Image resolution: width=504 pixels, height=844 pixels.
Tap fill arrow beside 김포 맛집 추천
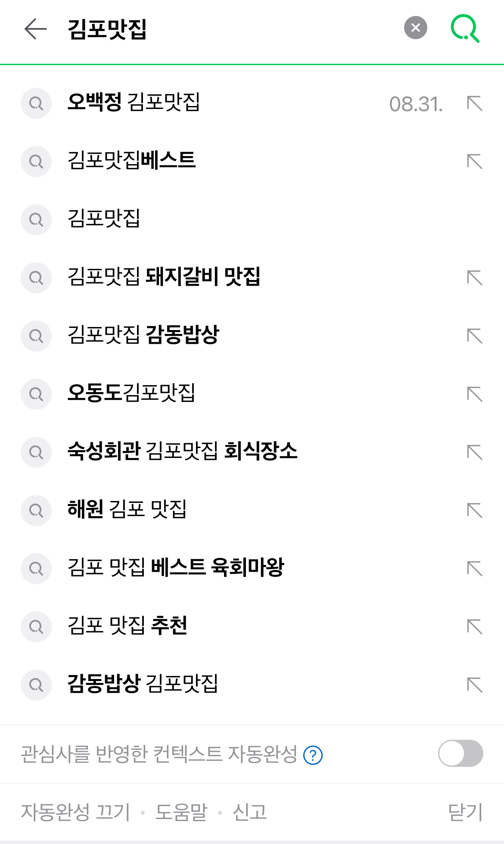(x=474, y=627)
